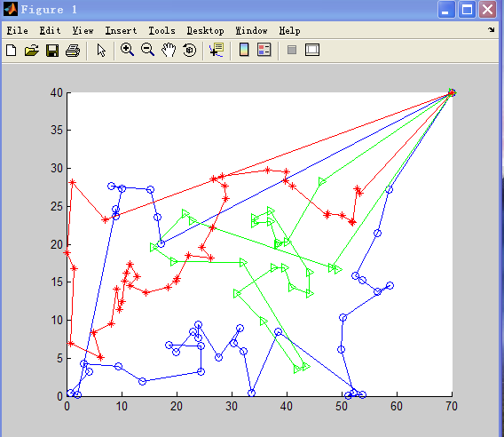The width and height of the screenshot is (504, 437).
Task: Select the Edit Plot arrow tool
Action: pos(101,51)
